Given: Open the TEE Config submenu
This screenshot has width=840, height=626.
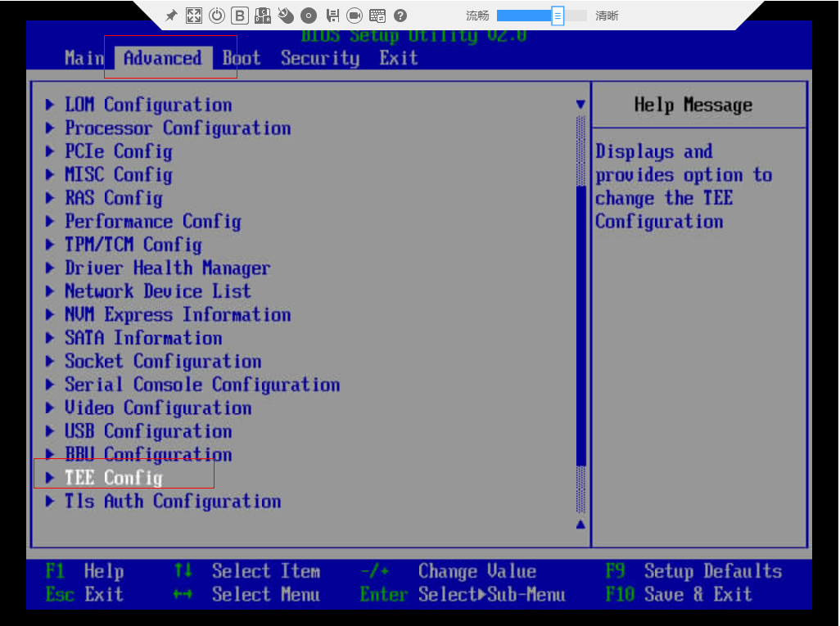Looking at the screenshot, I should coord(114,478).
